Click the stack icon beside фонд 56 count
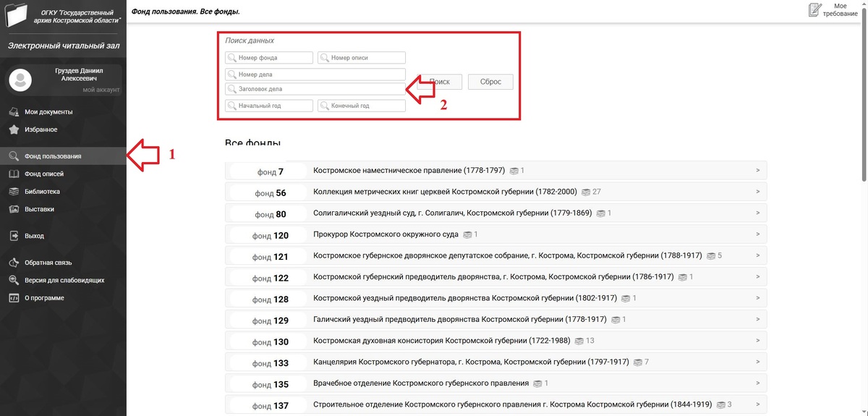The height and width of the screenshot is (416, 868). [x=585, y=192]
